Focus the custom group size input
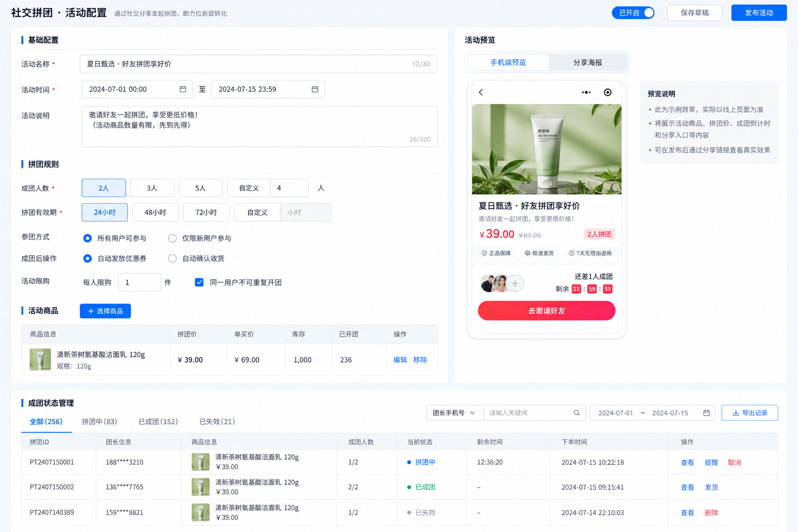Screen dimensions: 798x532 [289, 188]
